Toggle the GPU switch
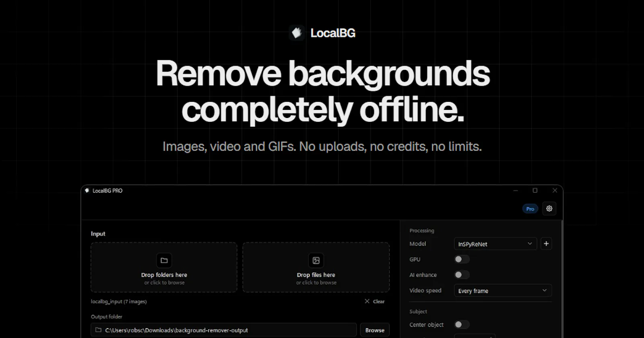The width and height of the screenshot is (644, 338). [462, 259]
